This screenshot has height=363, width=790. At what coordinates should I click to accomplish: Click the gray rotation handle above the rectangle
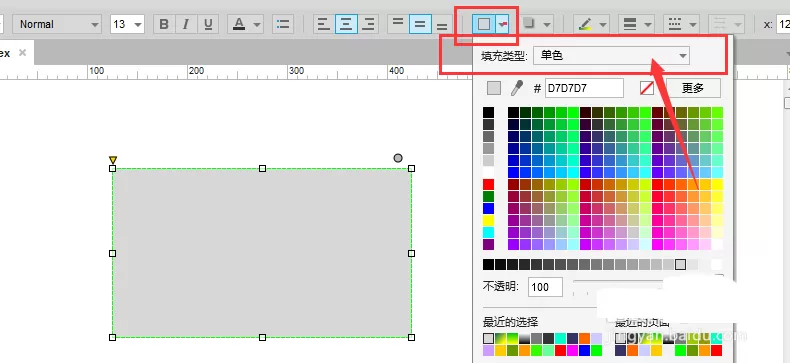coord(398,158)
